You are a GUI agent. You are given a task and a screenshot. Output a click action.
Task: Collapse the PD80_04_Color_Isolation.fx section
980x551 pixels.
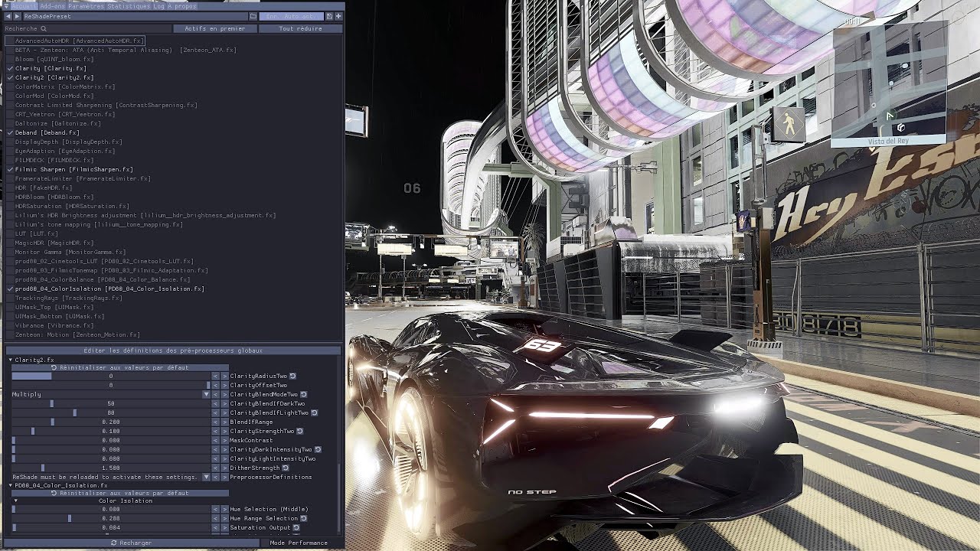pyautogui.click(x=11, y=485)
